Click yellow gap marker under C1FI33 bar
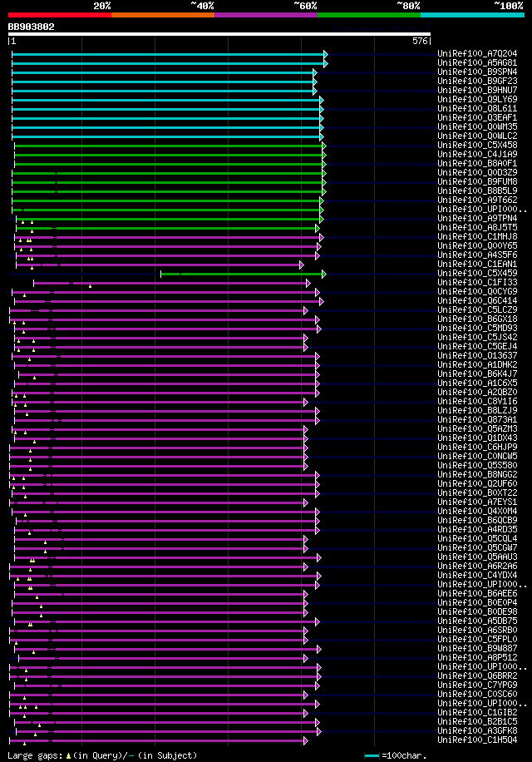Viewport: 532px width, 762px height. tap(91, 286)
